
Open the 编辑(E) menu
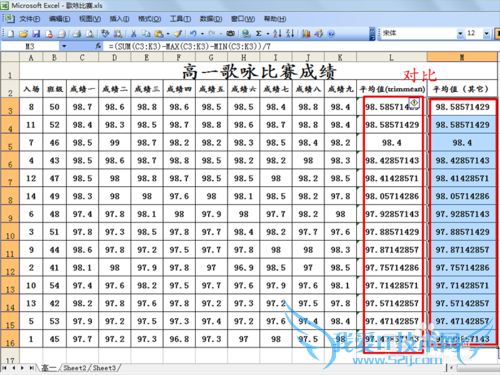(59, 19)
